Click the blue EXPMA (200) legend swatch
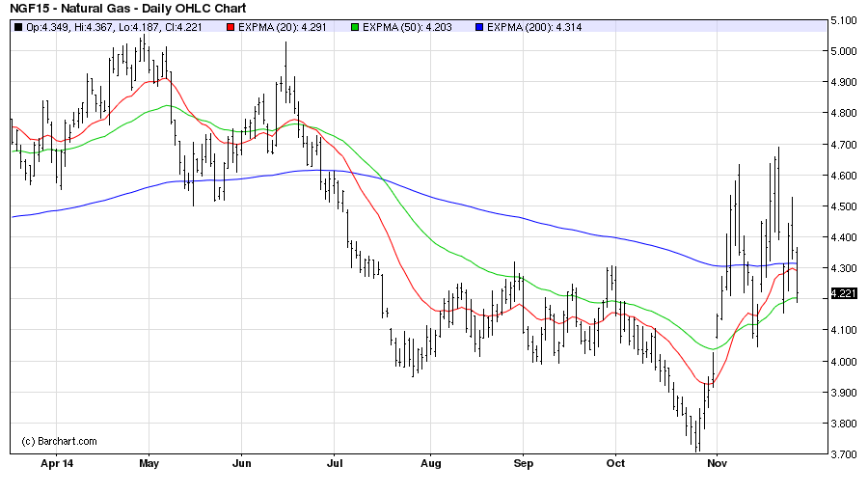This screenshot has height=493, width=868. pos(477,27)
